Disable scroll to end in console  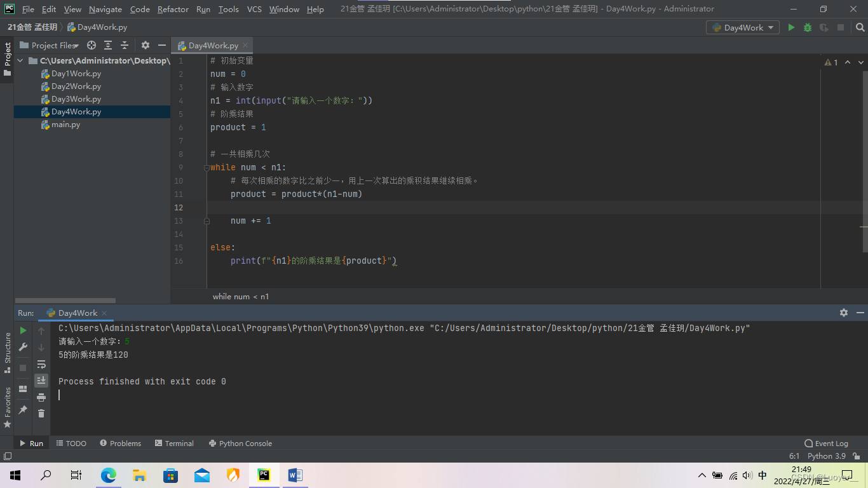(x=41, y=380)
